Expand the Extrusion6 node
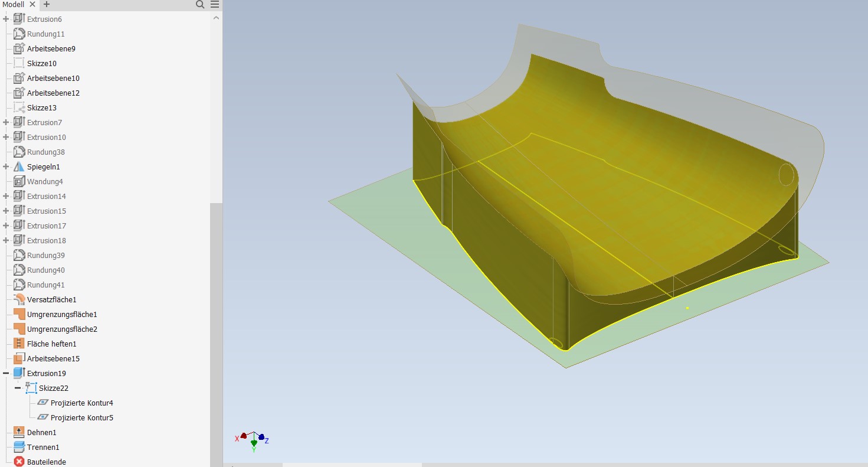The width and height of the screenshot is (868, 467). point(6,19)
